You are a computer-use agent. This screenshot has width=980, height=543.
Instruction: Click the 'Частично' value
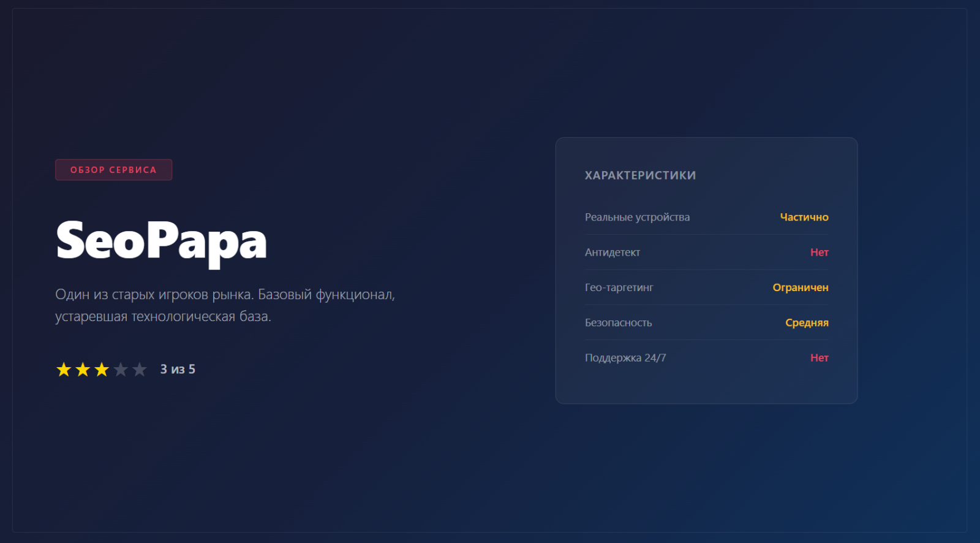804,217
